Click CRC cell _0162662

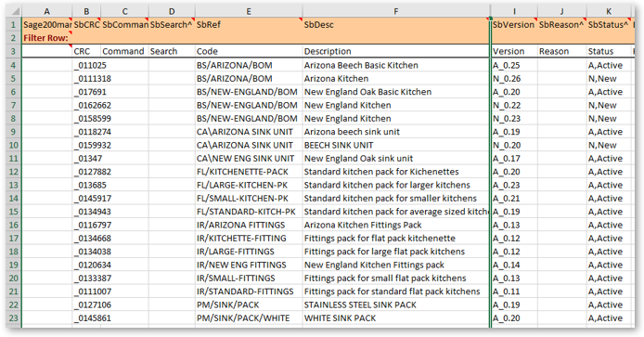pos(86,105)
